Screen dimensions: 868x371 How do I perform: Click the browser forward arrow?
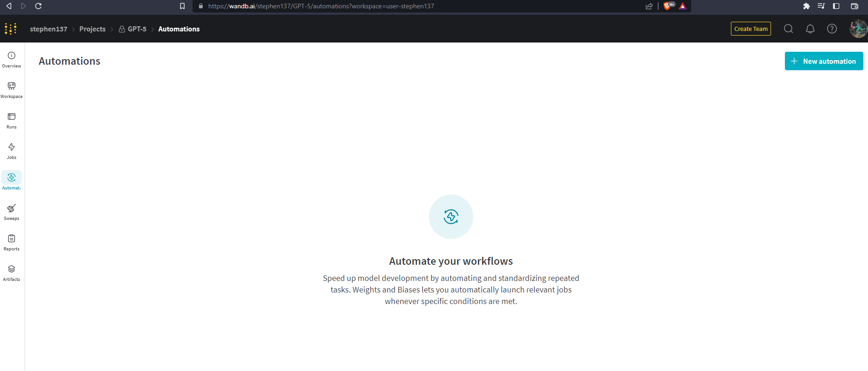click(x=24, y=6)
